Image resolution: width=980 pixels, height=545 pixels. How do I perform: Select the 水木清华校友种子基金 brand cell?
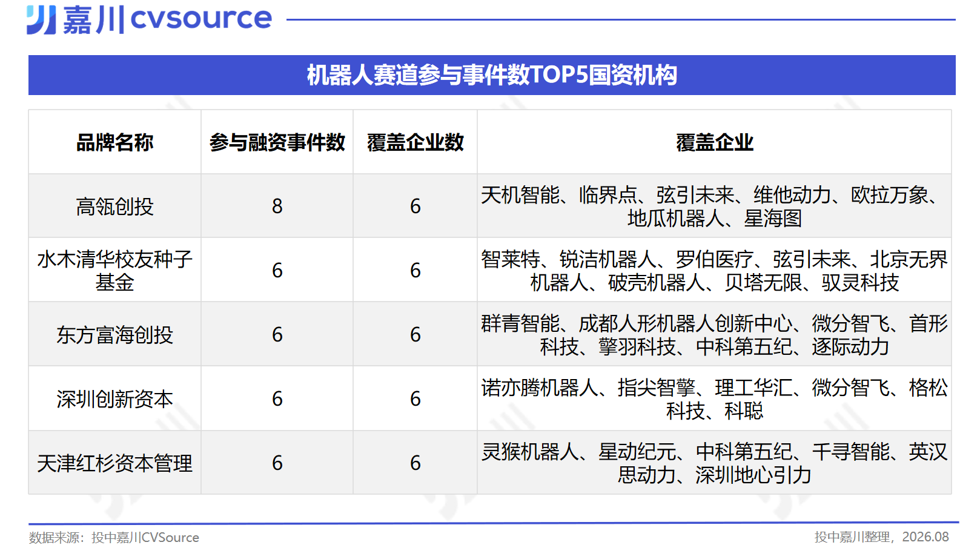(x=114, y=271)
